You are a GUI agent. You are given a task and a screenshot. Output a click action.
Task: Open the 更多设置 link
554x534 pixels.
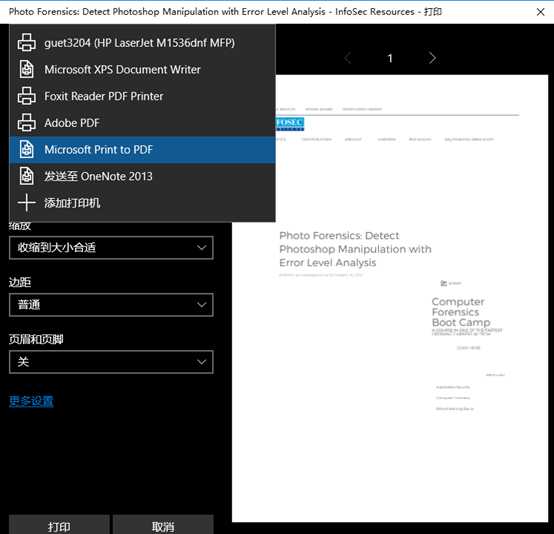31,401
